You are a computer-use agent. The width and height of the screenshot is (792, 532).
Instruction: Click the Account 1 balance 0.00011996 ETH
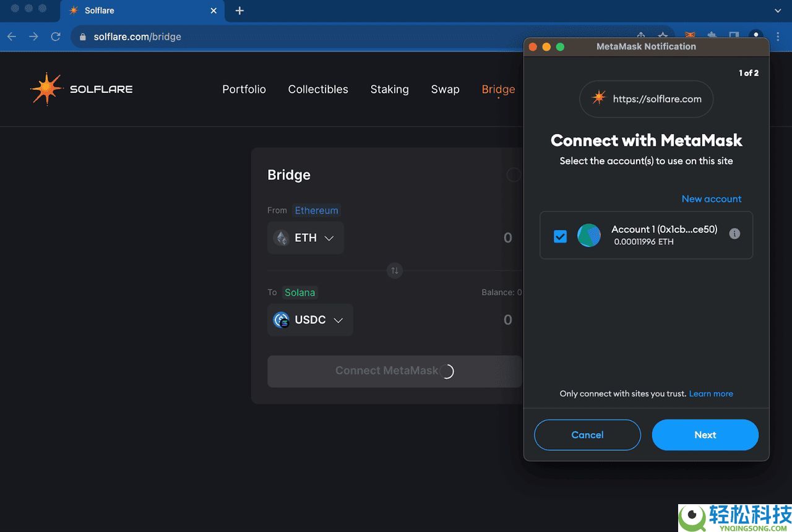pyautogui.click(x=644, y=242)
